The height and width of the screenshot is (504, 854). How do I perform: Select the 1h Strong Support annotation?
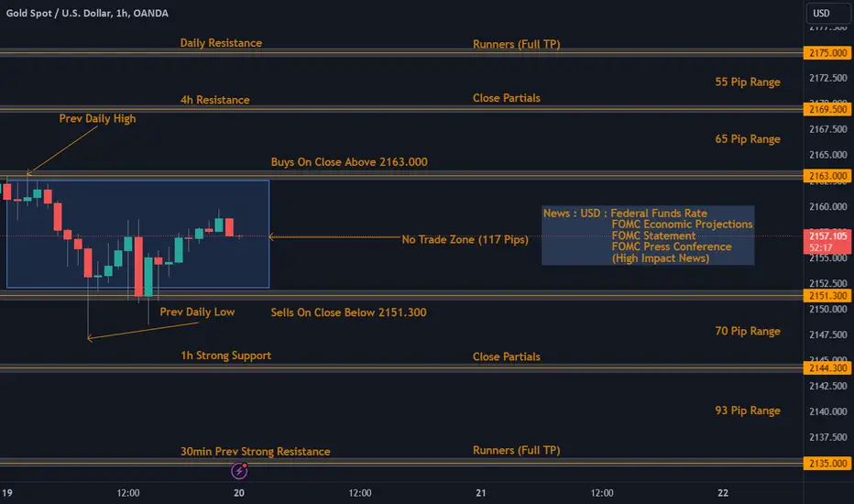coord(226,356)
